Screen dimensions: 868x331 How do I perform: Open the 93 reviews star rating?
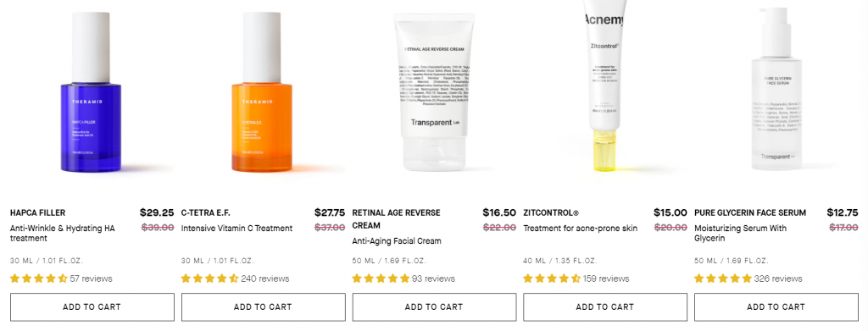pyautogui.click(x=403, y=279)
